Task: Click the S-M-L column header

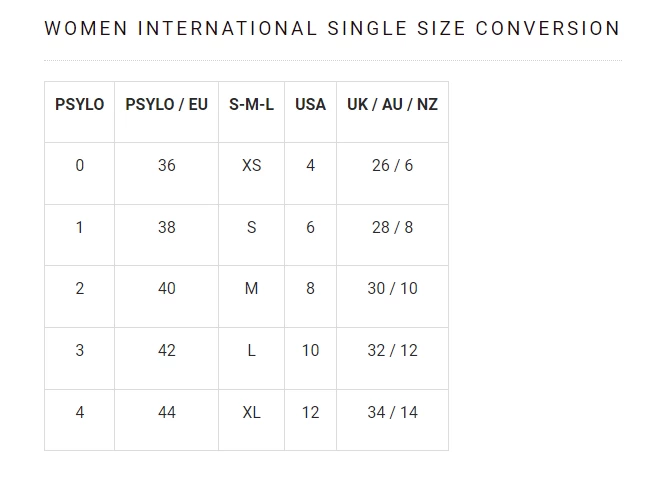Action: point(251,105)
